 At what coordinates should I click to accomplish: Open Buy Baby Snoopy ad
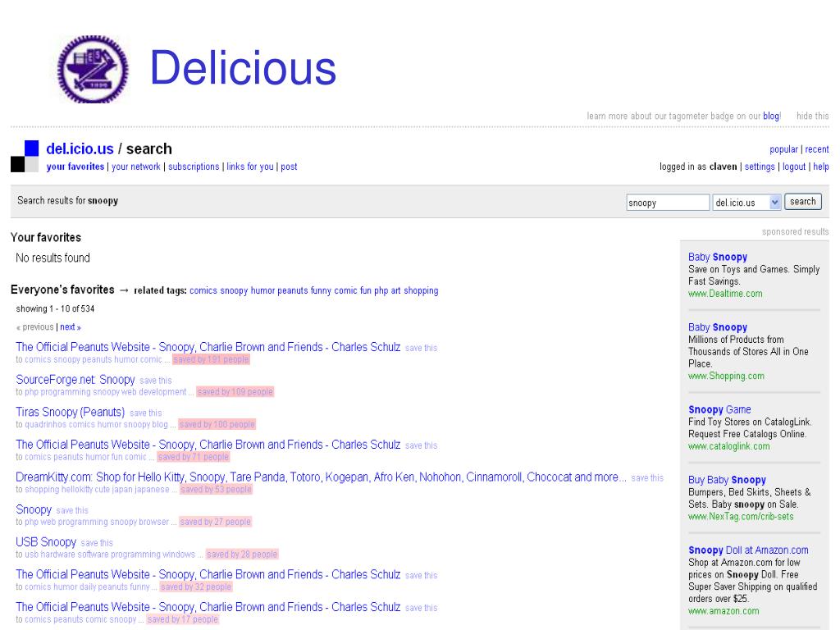727,480
